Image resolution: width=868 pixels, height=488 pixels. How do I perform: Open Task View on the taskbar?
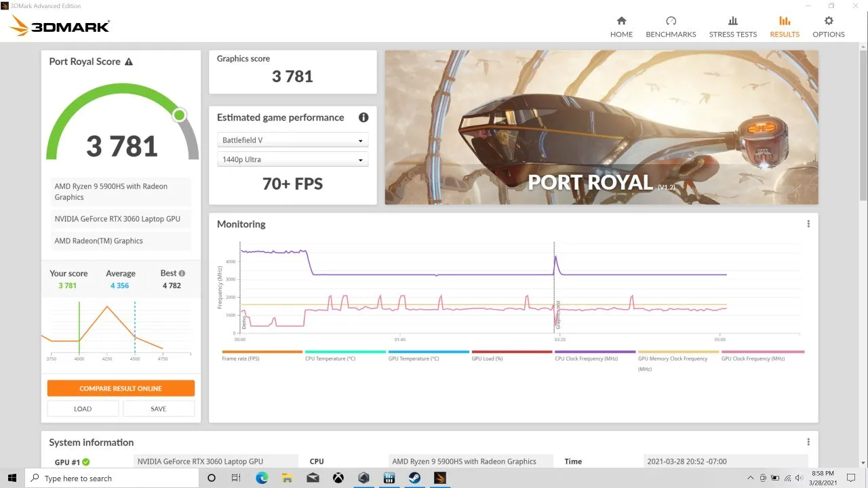236,478
